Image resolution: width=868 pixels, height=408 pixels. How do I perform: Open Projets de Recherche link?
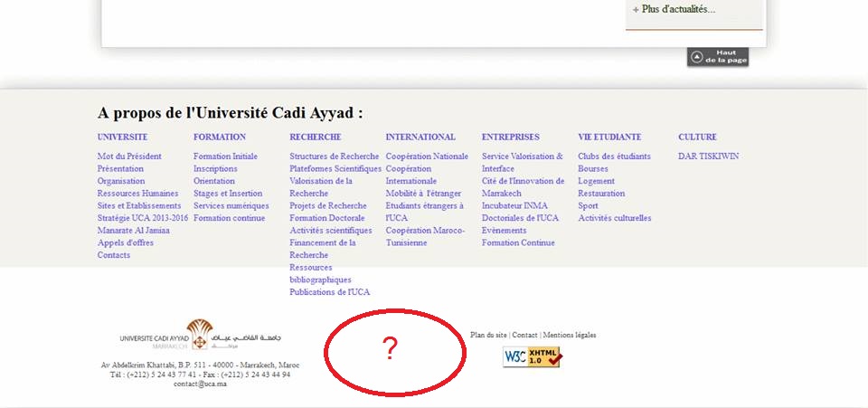point(328,205)
